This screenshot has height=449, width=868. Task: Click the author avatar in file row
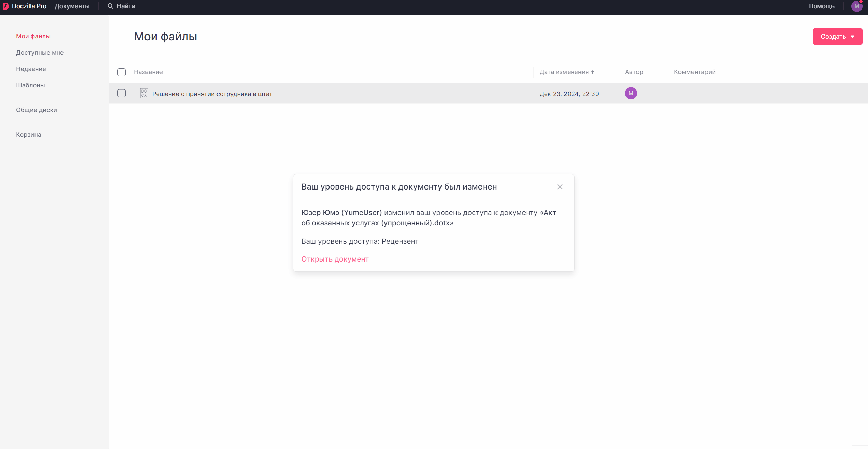pyautogui.click(x=630, y=93)
